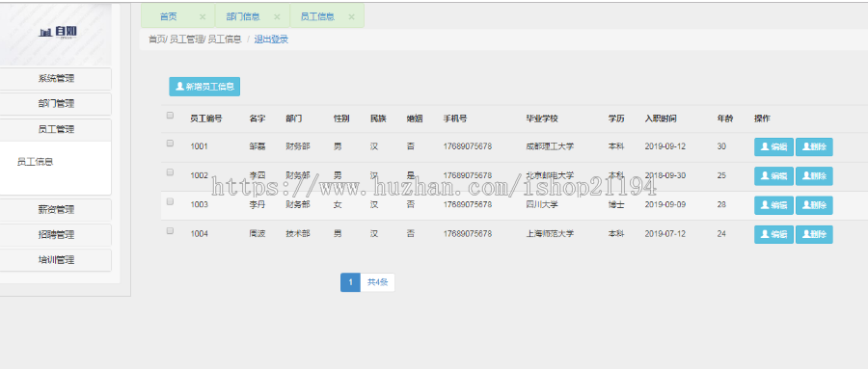
Task: Edit employee 1002 李四
Action: pyautogui.click(x=773, y=176)
